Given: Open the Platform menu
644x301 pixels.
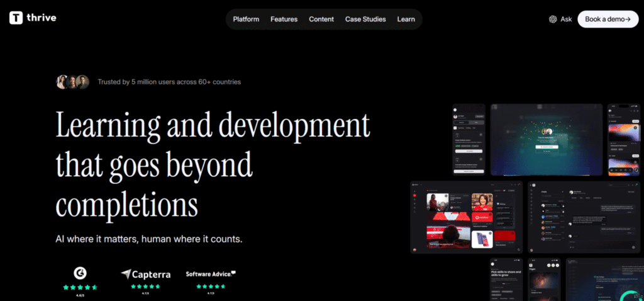Looking at the screenshot, I should coord(246,20).
